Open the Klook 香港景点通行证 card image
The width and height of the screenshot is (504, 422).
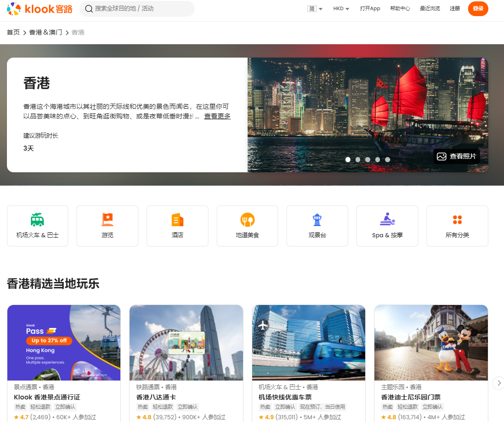[64, 343]
